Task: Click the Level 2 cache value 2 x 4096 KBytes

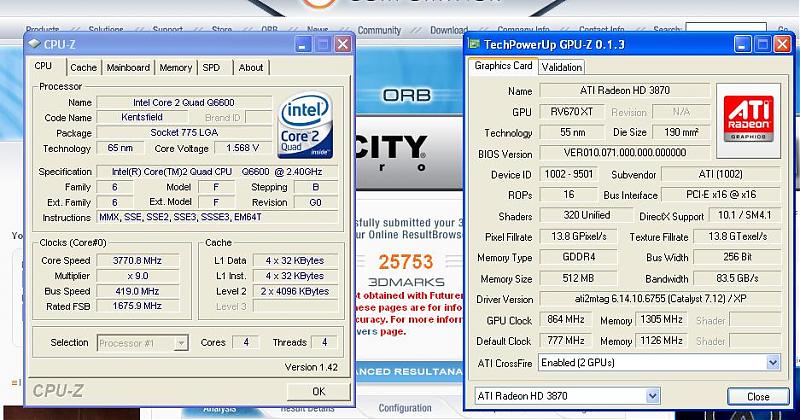Action: [x=295, y=291]
